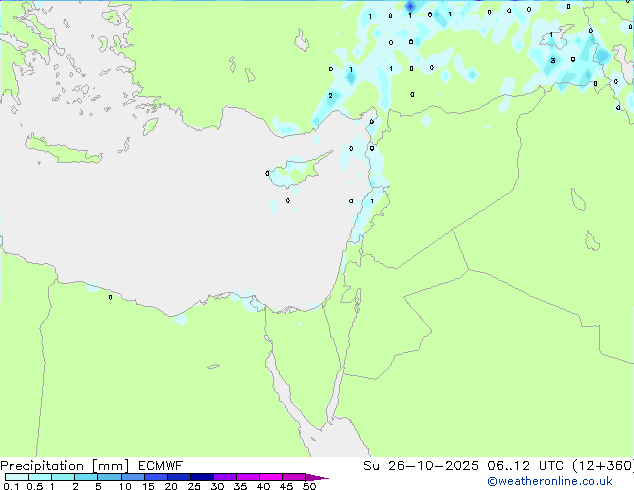
Task: Click the 25–30 mm navy legend swatch
Action: click(x=202, y=477)
